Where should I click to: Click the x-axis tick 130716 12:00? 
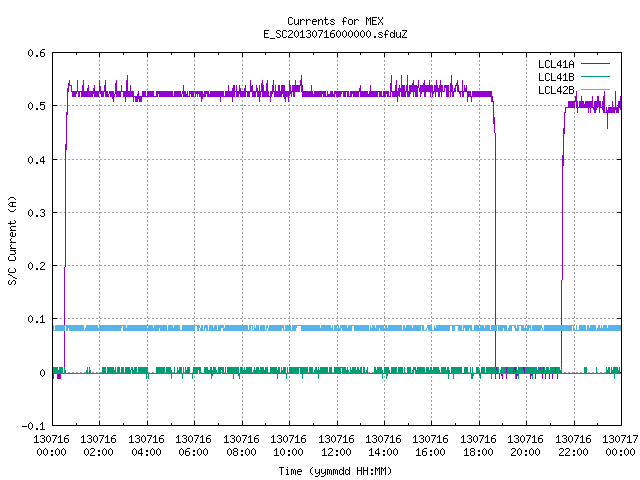(x=336, y=446)
